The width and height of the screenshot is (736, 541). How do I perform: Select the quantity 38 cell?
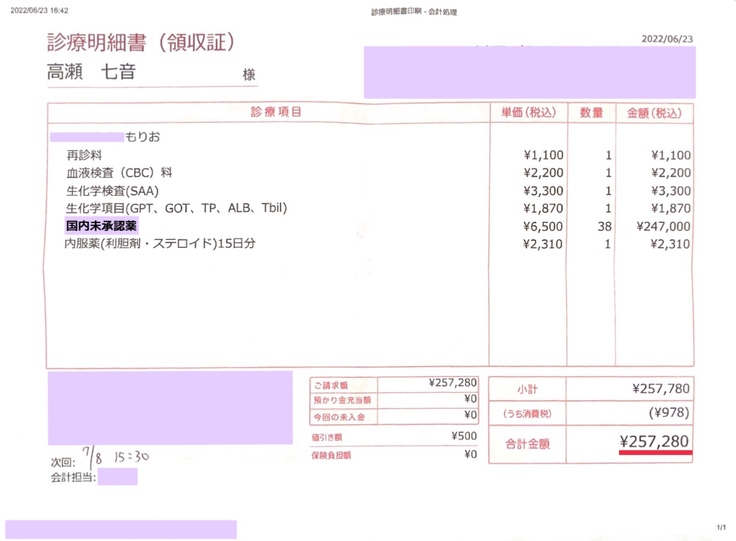pyautogui.click(x=603, y=226)
